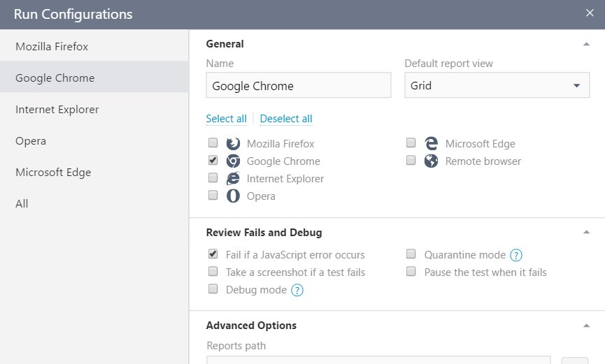Uncheck the Google Chrome checkbox
The height and width of the screenshot is (364, 605).
click(x=213, y=161)
